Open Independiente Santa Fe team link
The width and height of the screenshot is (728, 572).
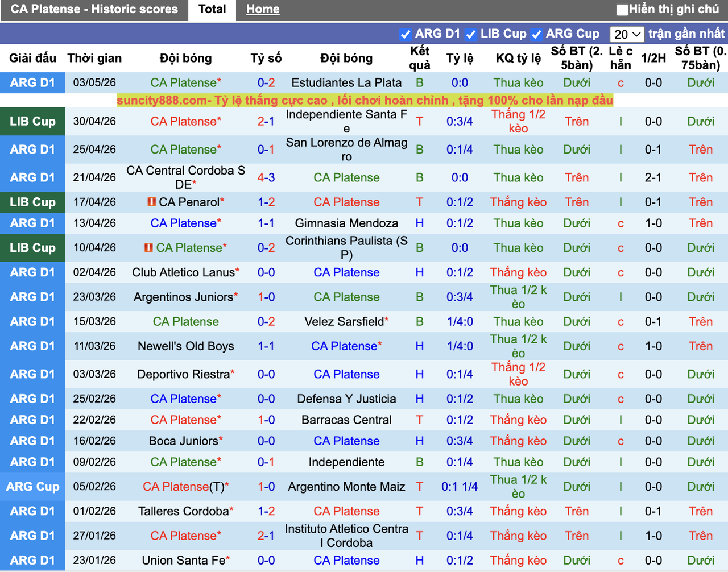point(346,121)
